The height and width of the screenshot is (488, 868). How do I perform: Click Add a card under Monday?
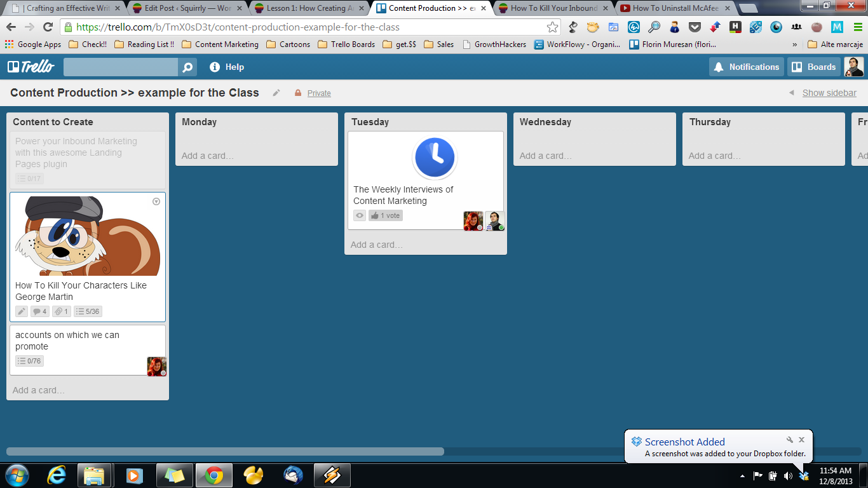coord(207,156)
